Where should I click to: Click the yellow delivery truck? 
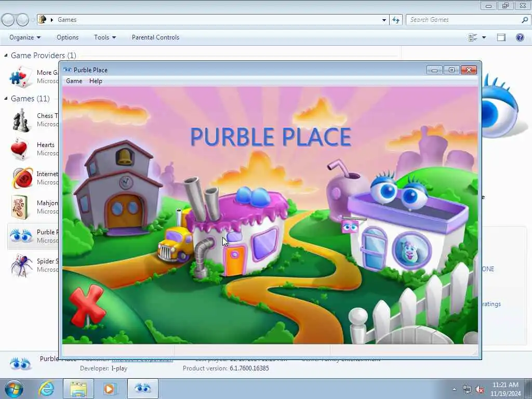click(x=176, y=244)
